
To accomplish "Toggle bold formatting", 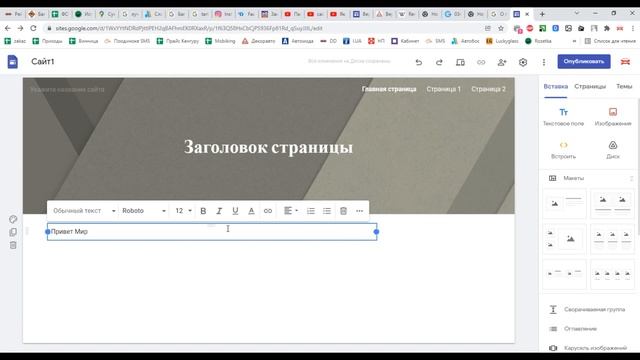I will pos(203,211).
